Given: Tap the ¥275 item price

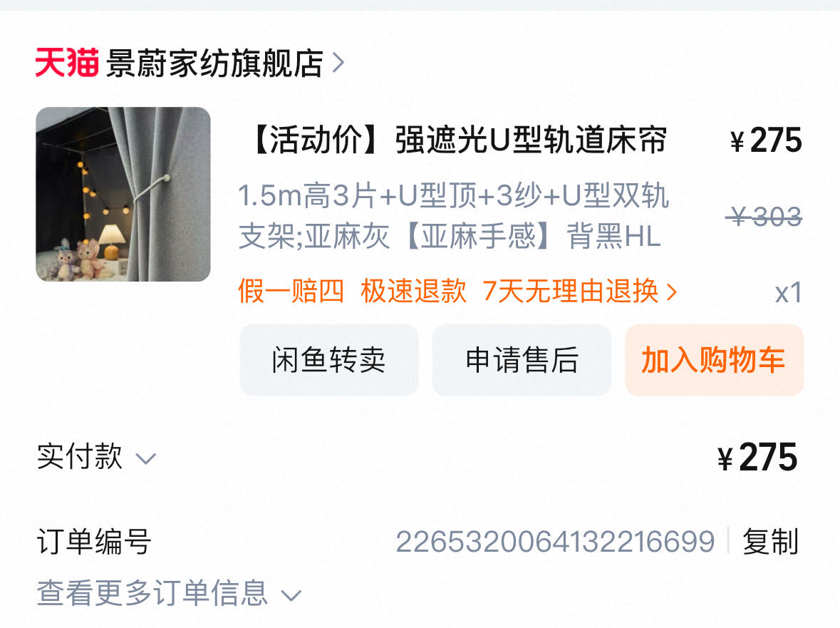Looking at the screenshot, I should point(766,141).
